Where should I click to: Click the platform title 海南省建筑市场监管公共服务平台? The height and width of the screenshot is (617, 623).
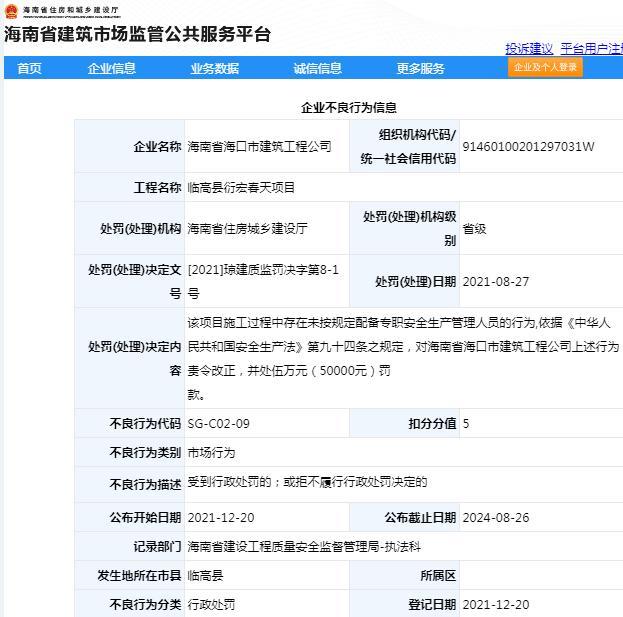(x=137, y=34)
